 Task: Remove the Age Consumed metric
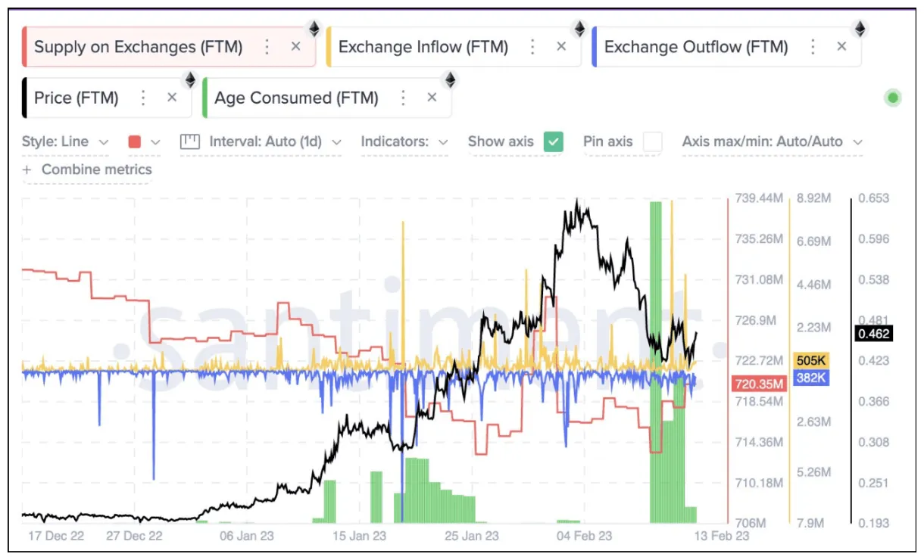coord(432,97)
